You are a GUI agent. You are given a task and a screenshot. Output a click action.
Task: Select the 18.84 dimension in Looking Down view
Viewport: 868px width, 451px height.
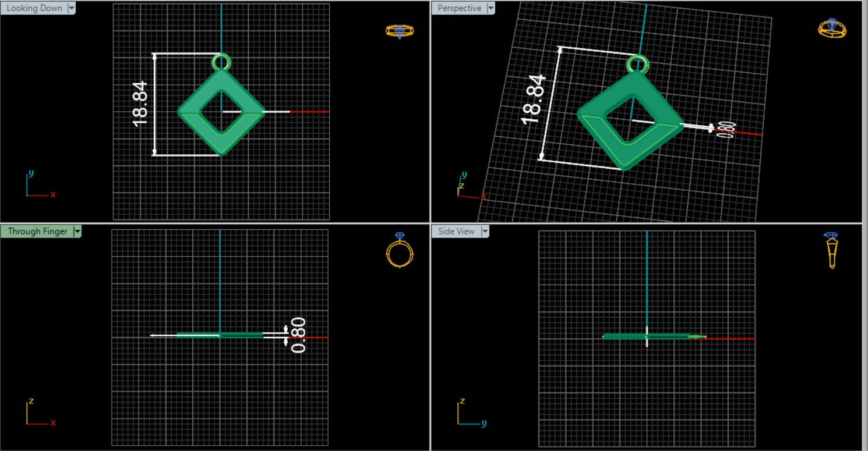point(140,104)
